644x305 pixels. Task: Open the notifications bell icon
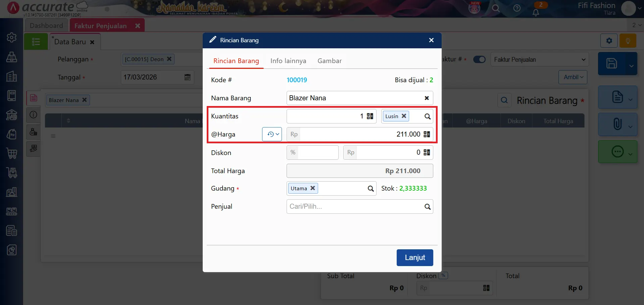pos(536,12)
